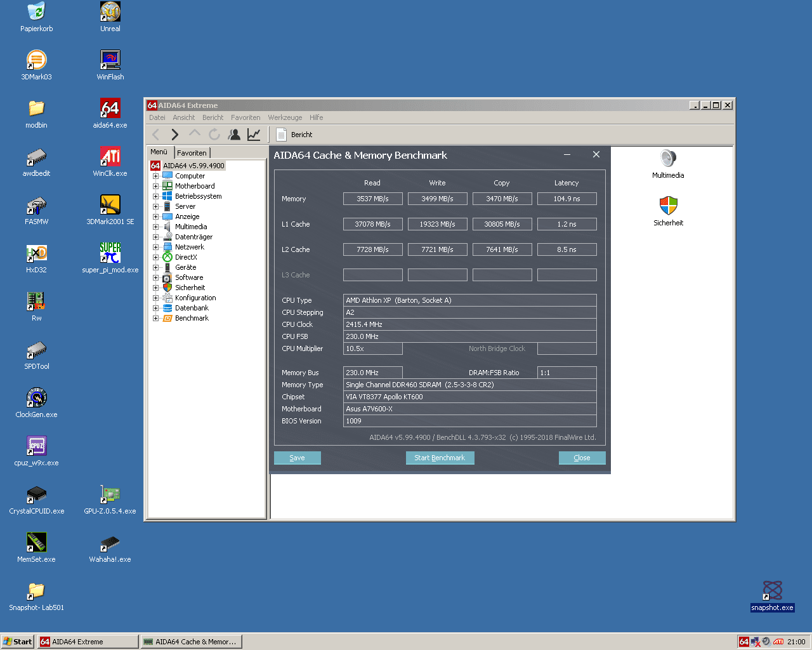
Task: Switch to the Menü tab
Action: 159,152
